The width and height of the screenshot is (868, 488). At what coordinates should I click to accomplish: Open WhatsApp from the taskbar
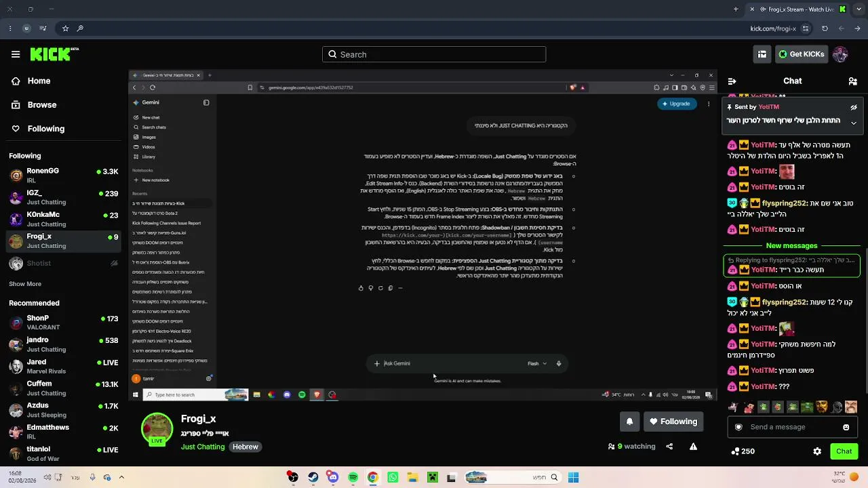(393, 478)
